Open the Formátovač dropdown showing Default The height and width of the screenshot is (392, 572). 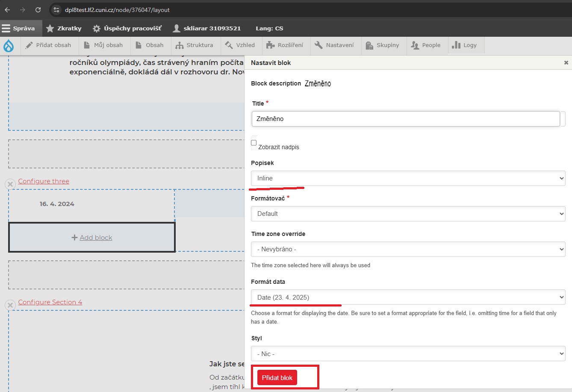tap(408, 214)
